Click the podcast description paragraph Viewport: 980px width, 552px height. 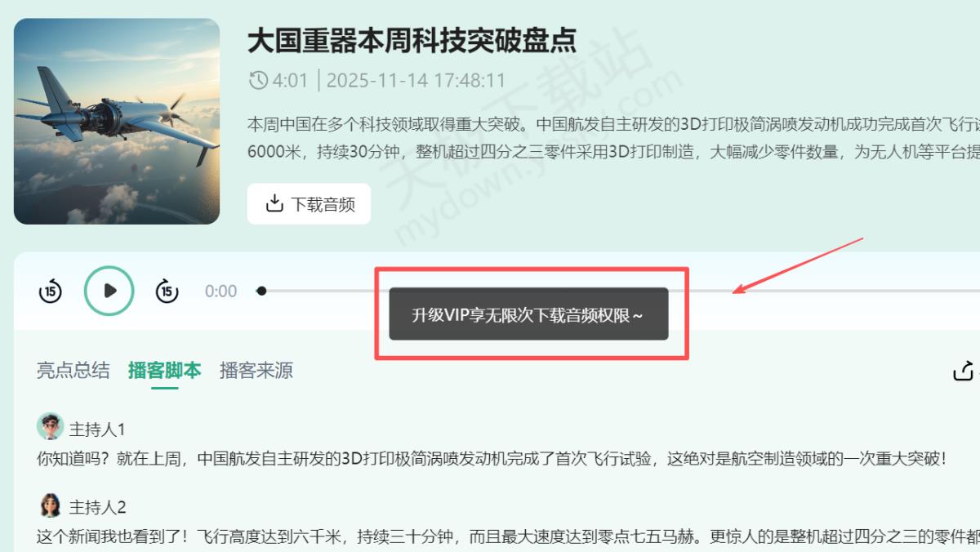click(x=613, y=138)
